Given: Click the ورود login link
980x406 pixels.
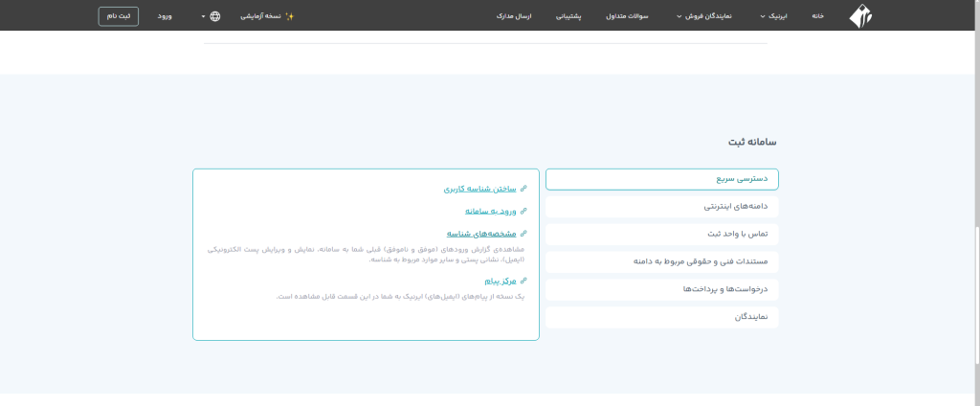Looking at the screenshot, I should (165, 16).
